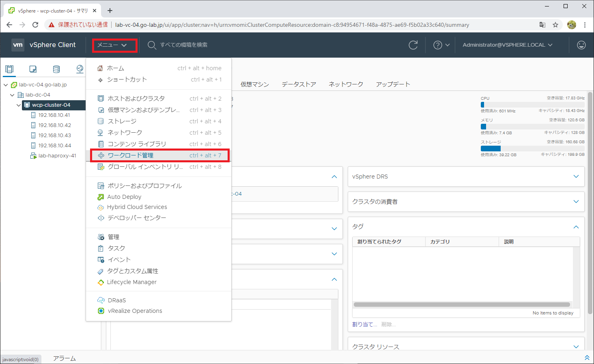
Task: Click the search all environments field
Action: click(184, 45)
